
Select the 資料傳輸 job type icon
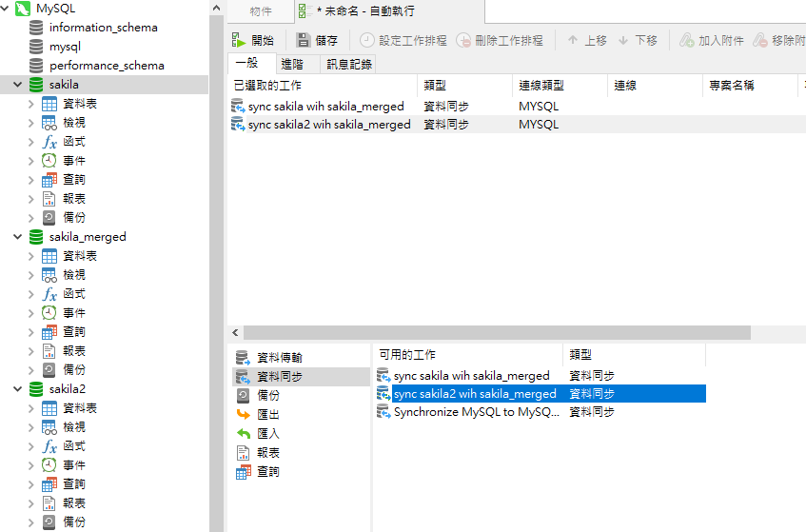tap(243, 358)
